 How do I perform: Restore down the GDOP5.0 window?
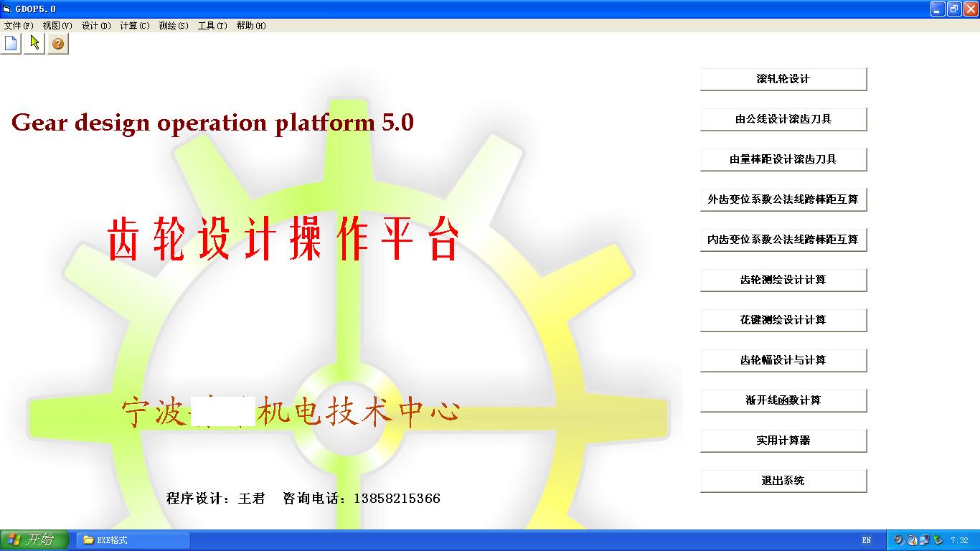[x=953, y=9]
